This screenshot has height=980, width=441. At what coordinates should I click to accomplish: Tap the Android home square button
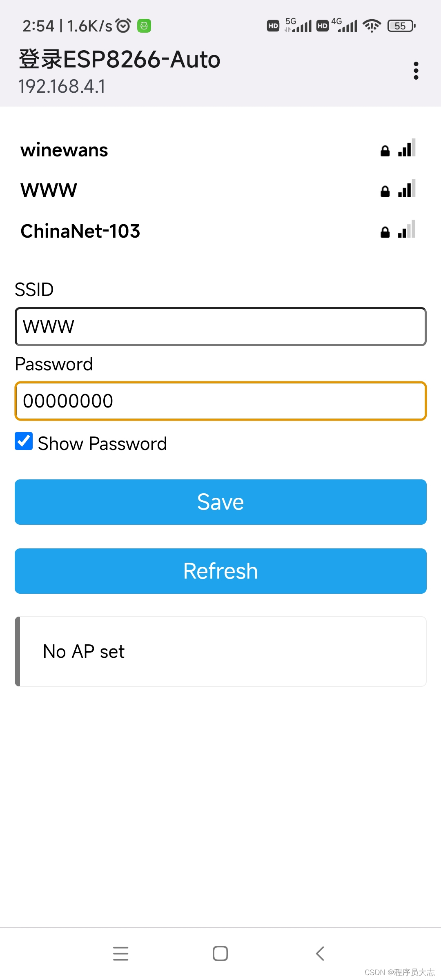(x=220, y=953)
